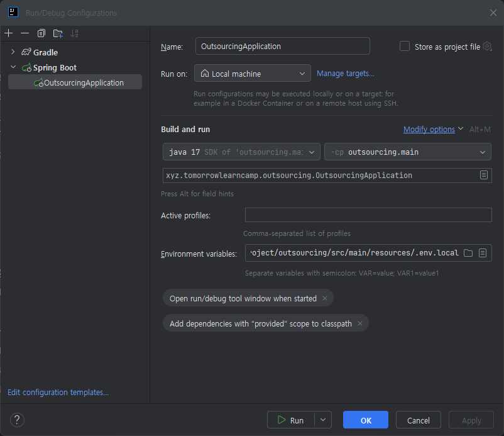Click the 'Comma-separated list of profiles' hint
504x436 pixels.
pos(297,233)
